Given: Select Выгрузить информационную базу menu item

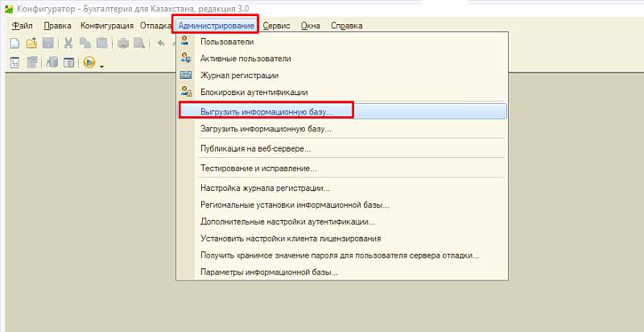Looking at the screenshot, I should pos(266,110).
